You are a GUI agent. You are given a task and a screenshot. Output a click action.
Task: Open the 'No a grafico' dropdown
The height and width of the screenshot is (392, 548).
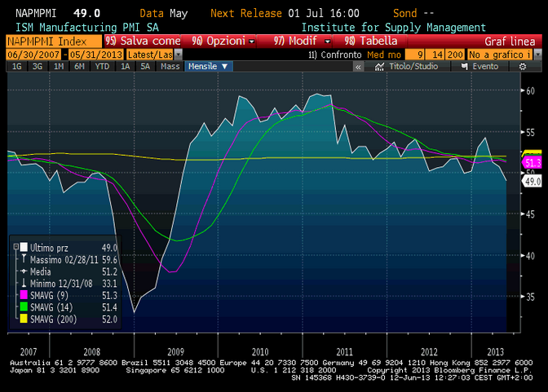tap(499, 54)
